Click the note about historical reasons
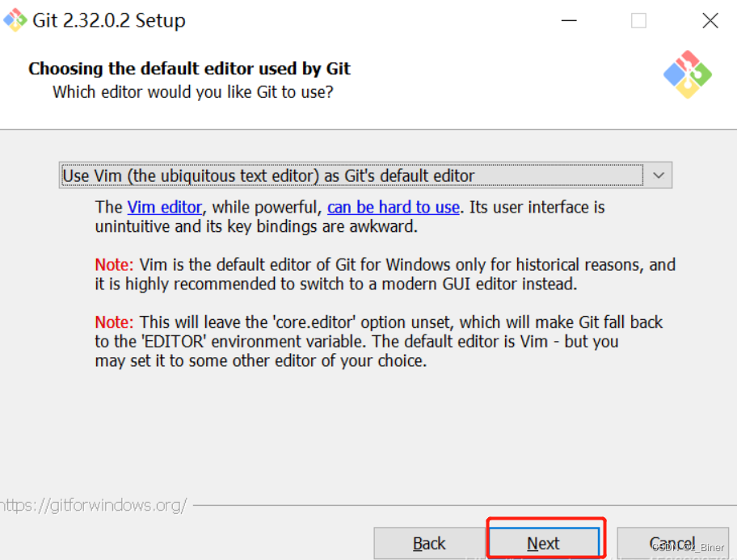 [x=385, y=274]
